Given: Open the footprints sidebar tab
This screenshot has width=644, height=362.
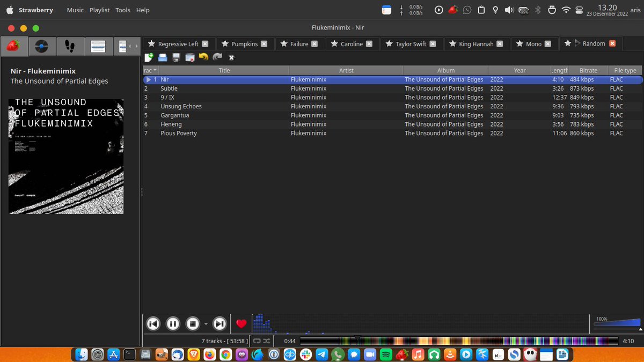Looking at the screenshot, I should [70, 46].
